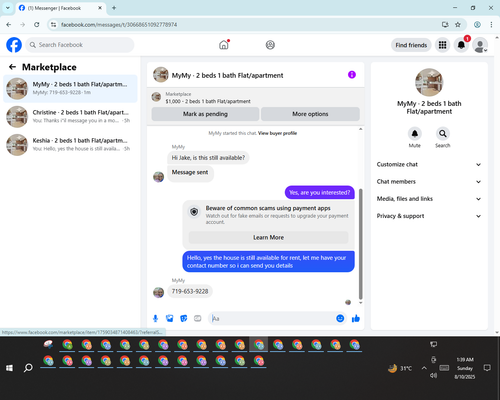Attach a photo using the image icon
Image resolution: width=500 pixels, height=400 pixels.
(x=170, y=319)
